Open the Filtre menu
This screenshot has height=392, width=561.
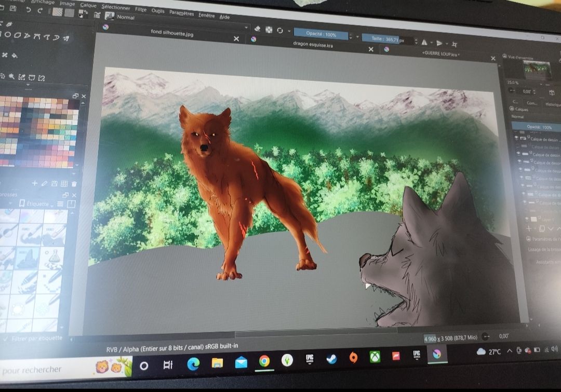[141, 9]
